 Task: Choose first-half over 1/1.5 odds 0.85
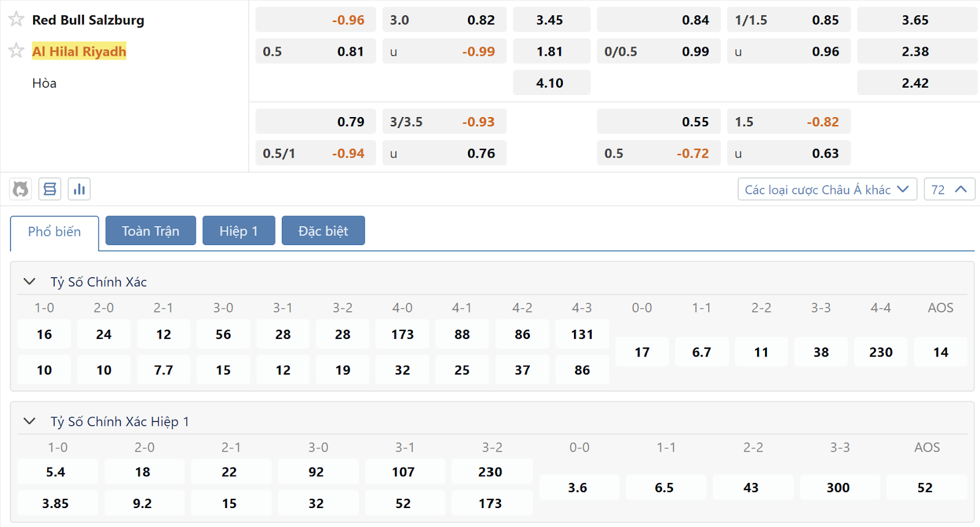click(x=789, y=20)
